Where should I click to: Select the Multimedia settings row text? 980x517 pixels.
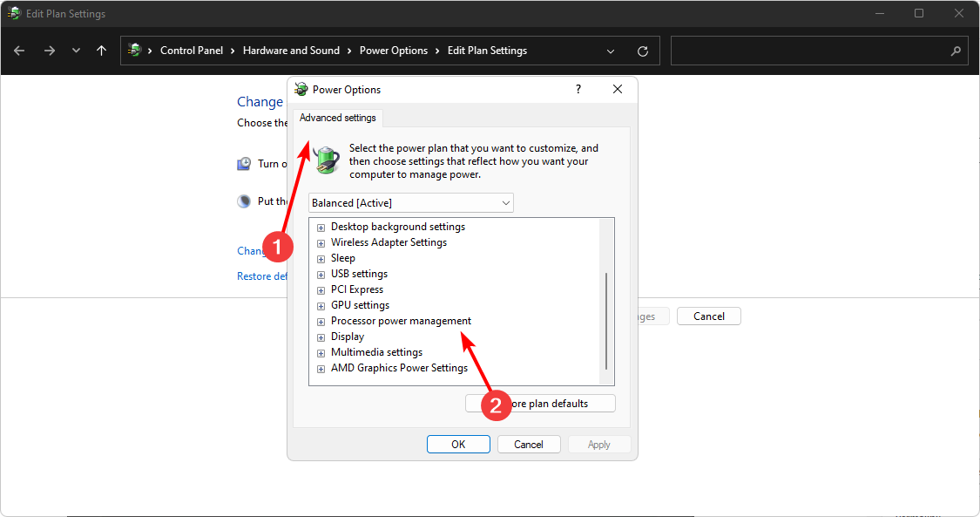tap(377, 352)
